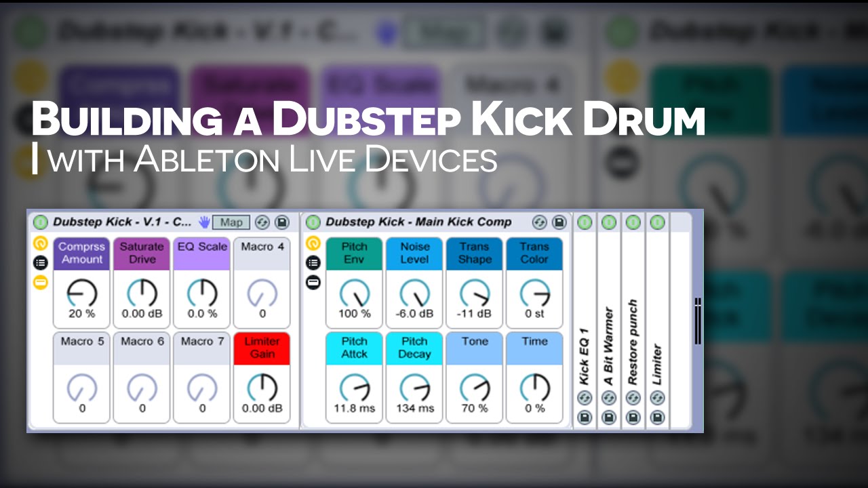The width and height of the screenshot is (868, 488).
Task: Click the Map mode button
Action: click(x=231, y=222)
